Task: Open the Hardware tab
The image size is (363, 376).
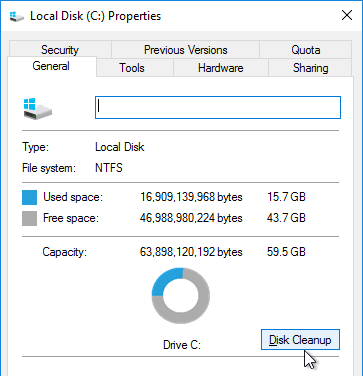Action: pyautogui.click(x=220, y=68)
